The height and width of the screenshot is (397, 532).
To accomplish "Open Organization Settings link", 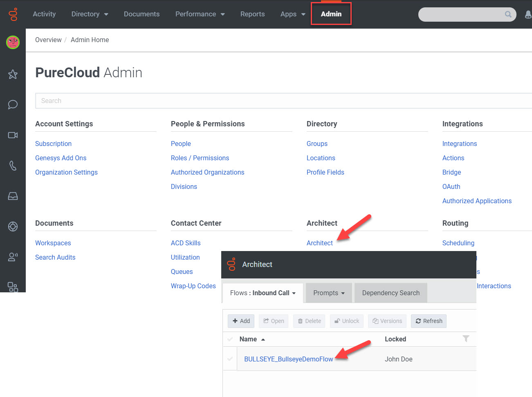I will click(x=66, y=172).
